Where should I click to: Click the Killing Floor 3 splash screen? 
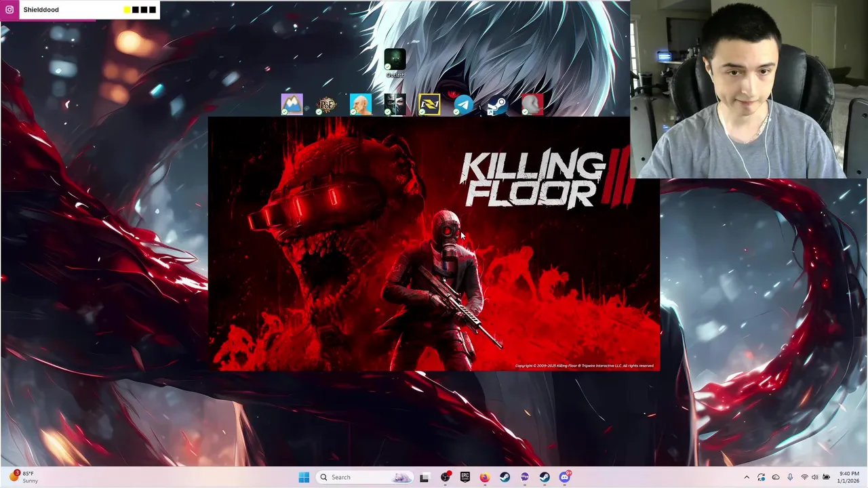434,244
